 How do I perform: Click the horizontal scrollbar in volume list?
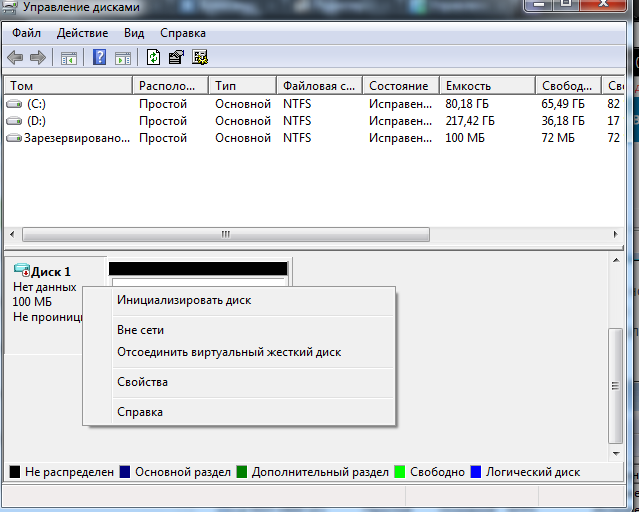click(225, 235)
